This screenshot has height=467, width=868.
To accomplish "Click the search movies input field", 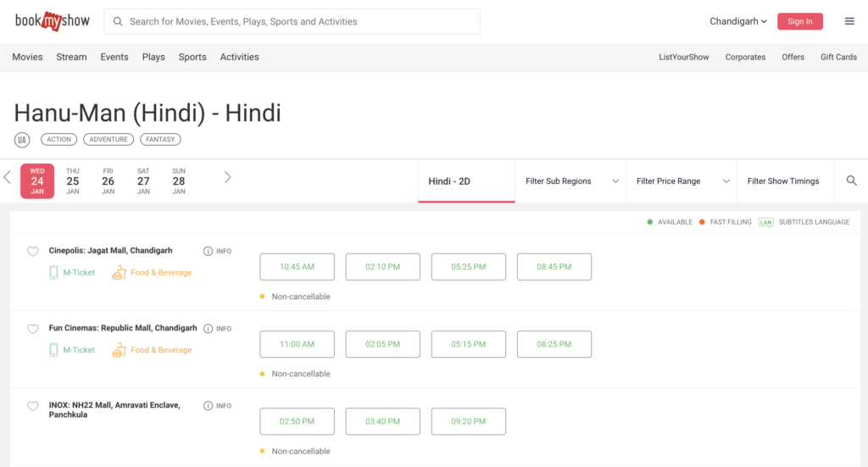I will 292,21.
